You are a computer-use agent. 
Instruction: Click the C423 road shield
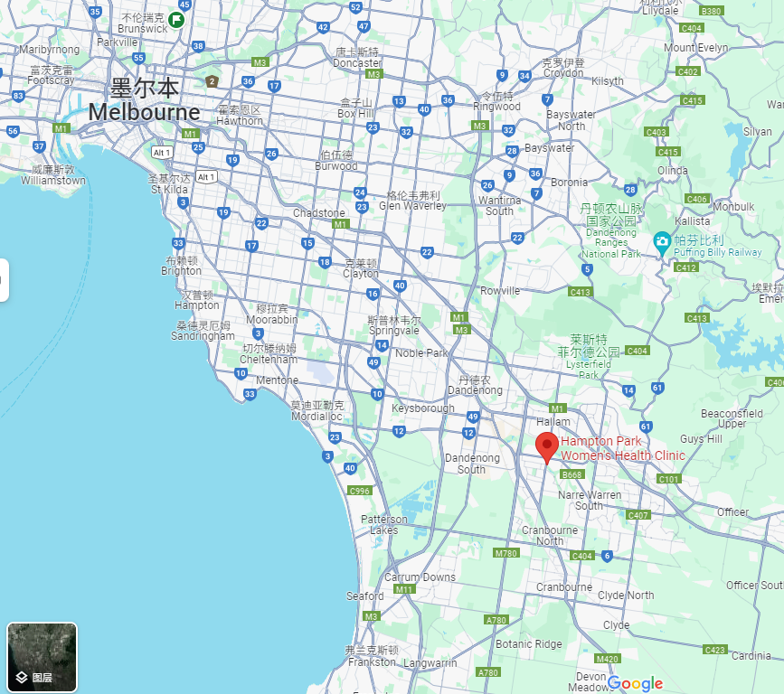tap(714, 650)
